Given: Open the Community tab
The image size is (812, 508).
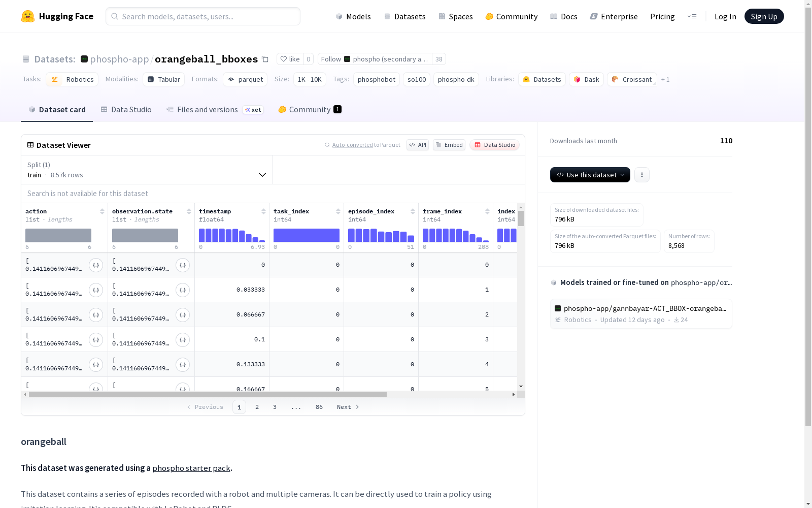Looking at the screenshot, I should click(310, 110).
